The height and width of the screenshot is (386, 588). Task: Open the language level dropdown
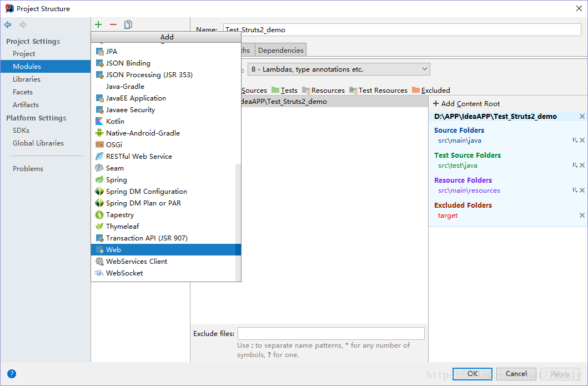pos(339,69)
